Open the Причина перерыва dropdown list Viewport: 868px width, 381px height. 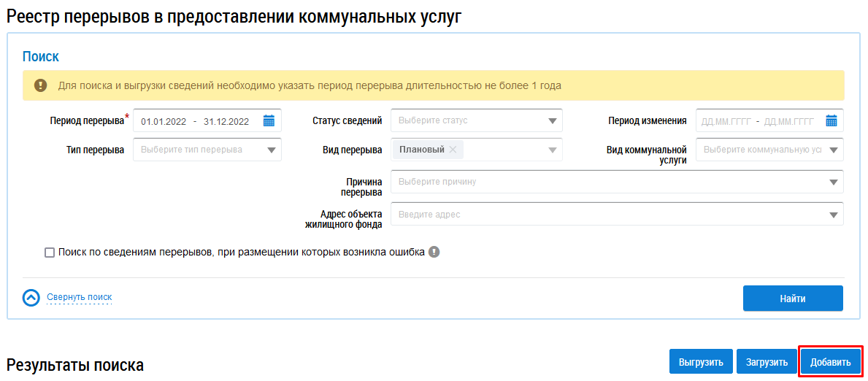833,182
